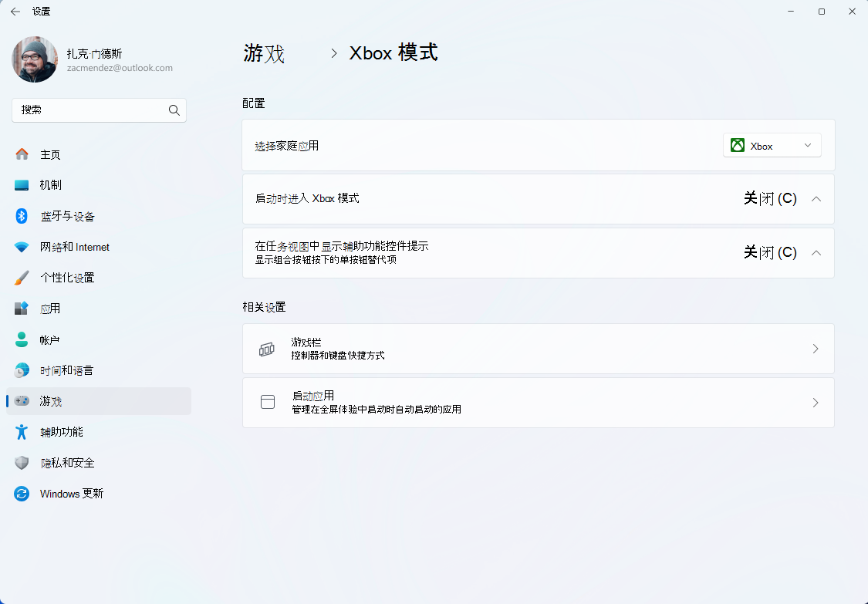Open 网络和 Internet section
Screen dimensions: 868x604
click(x=99, y=247)
